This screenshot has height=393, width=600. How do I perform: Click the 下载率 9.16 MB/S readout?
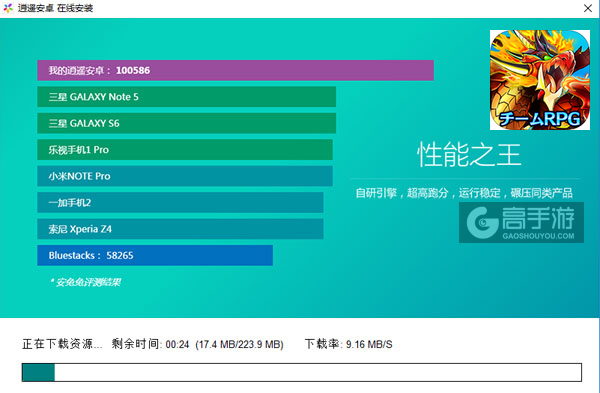coord(349,344)
